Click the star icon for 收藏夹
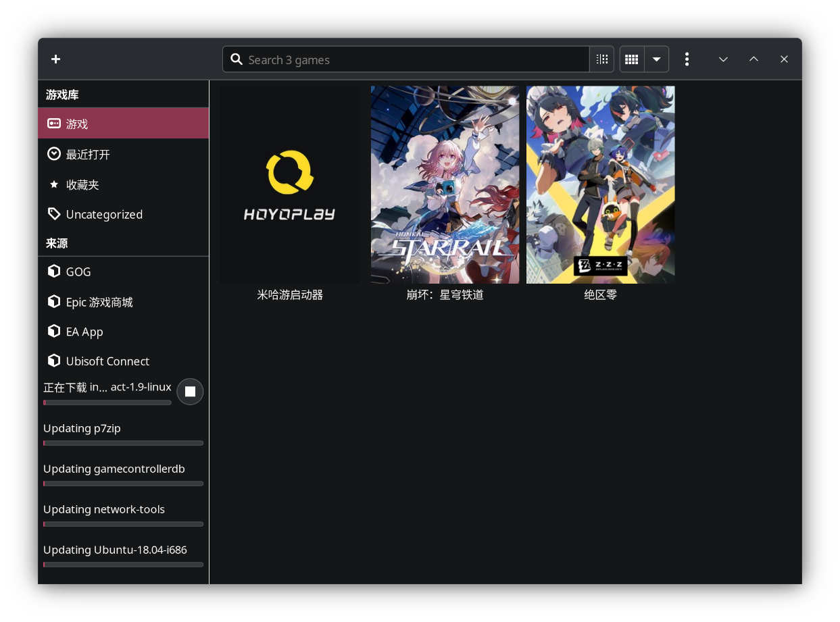 (x=54, y=184)
